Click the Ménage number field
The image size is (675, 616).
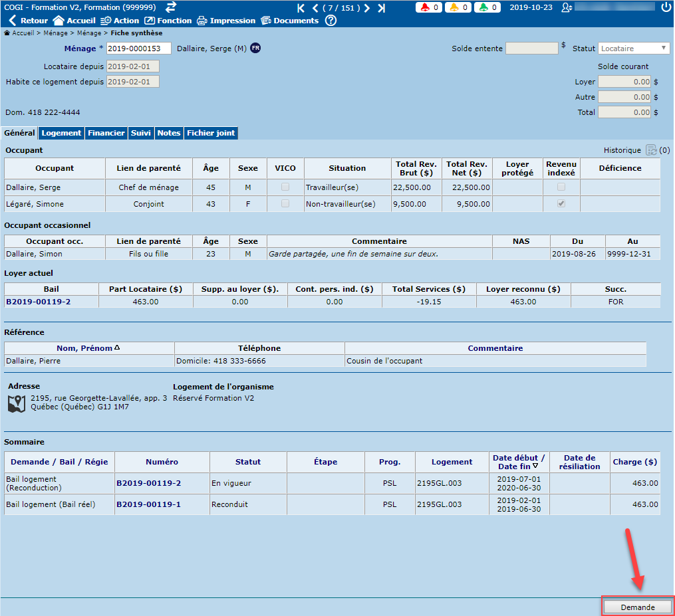tap(138, 49)
